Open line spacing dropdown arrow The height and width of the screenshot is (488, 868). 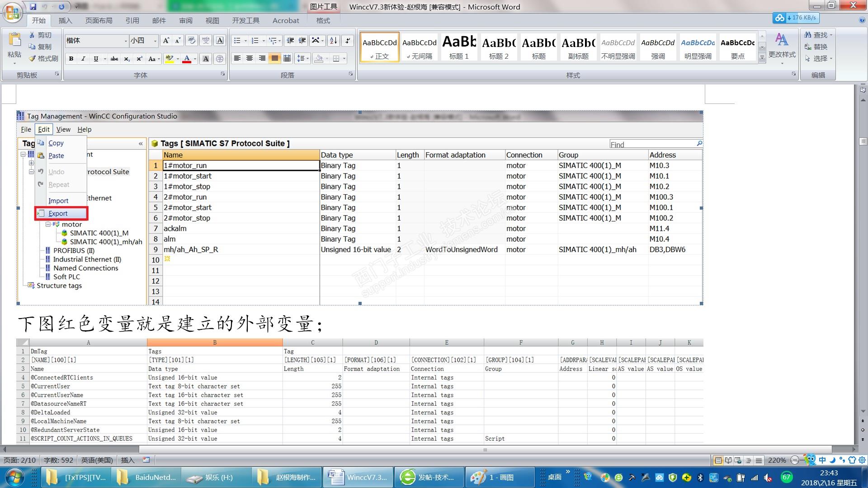tap(308, 59)
